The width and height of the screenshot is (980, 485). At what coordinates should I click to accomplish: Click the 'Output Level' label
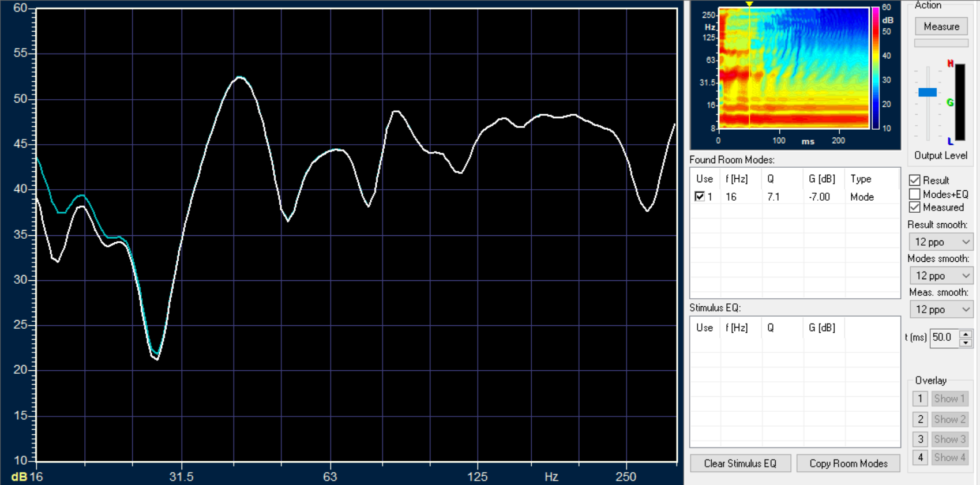pyautogui.click(x=941, y=156)
